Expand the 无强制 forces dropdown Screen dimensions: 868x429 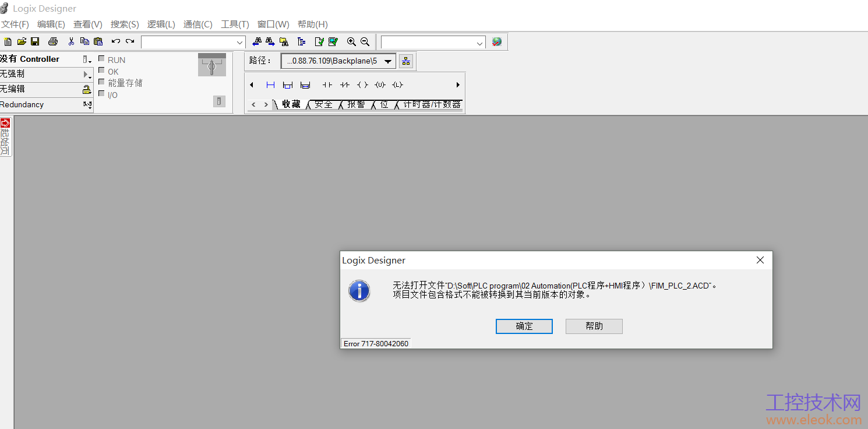click(87, 75)
